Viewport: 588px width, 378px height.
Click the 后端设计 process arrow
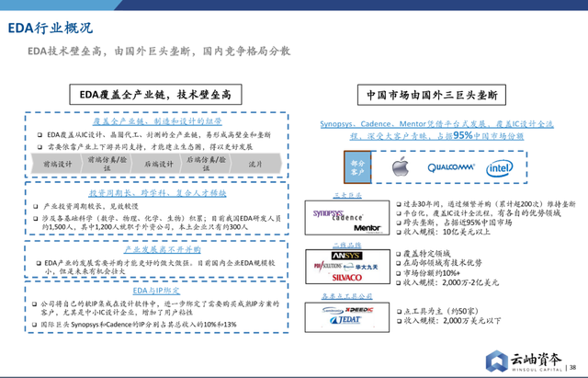(x=157, y=164)
